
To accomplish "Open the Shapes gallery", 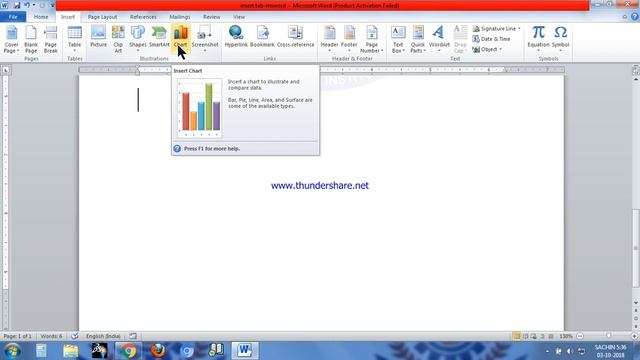I will pos(138,39).
